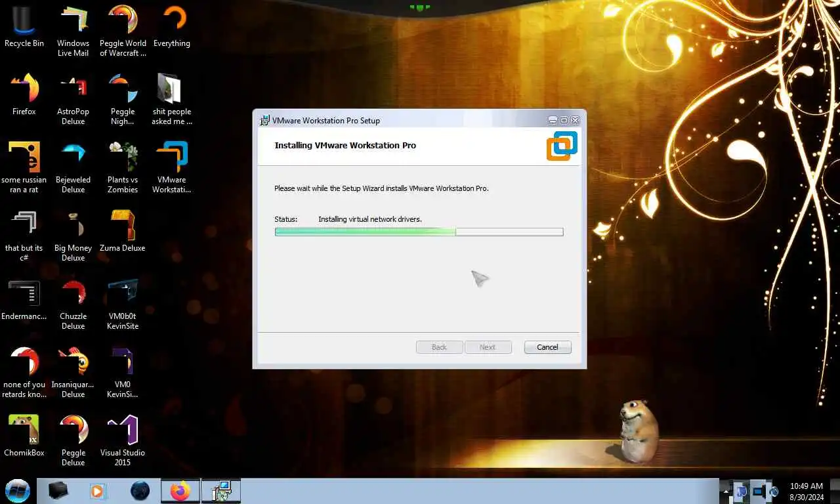Select the Insaniquarium Deluxe desktop icon
The width and height of the screenshot is (840, 504).
(x=73, y=373)
